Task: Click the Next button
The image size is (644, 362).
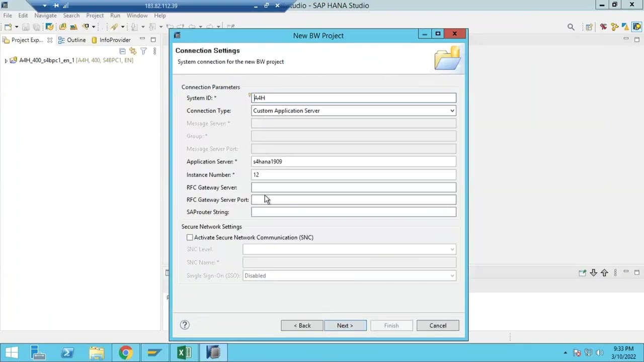Action: tap(345, 325)
